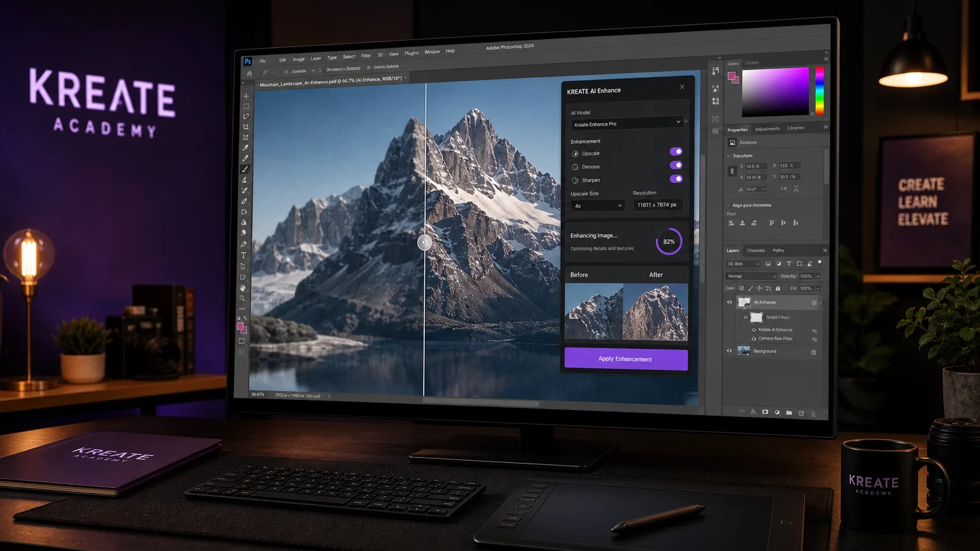The height and width of the screenshot is (551, 980).
Task: Toggle the Upscale switch
Action: pos(676,152)
